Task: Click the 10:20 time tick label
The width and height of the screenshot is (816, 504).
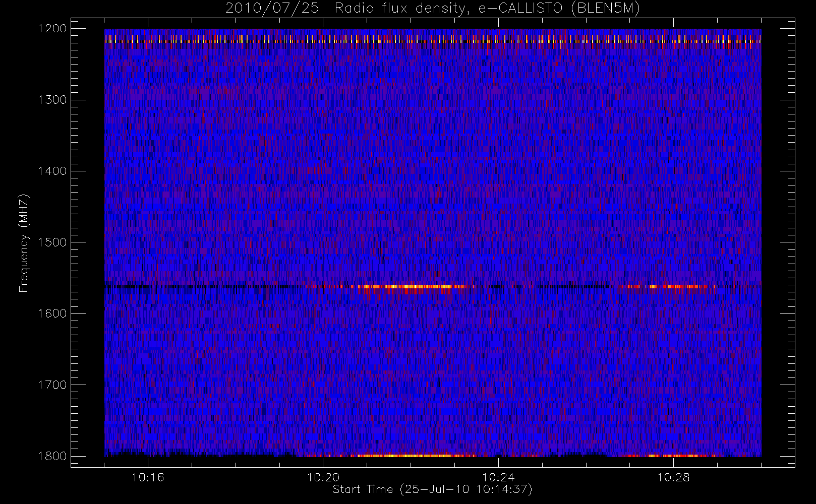Action: click(x=323, y=477)
